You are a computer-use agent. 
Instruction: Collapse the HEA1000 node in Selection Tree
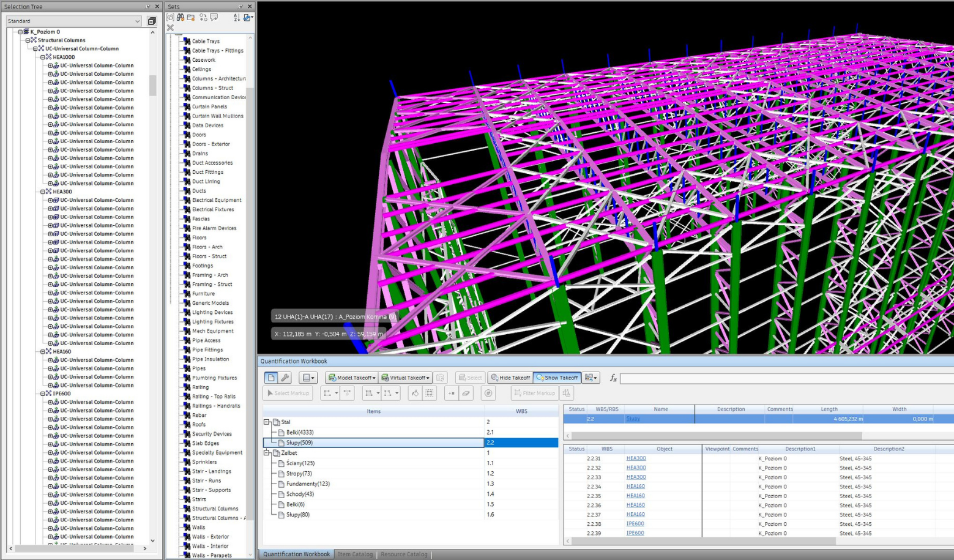(x=42, y=57)
